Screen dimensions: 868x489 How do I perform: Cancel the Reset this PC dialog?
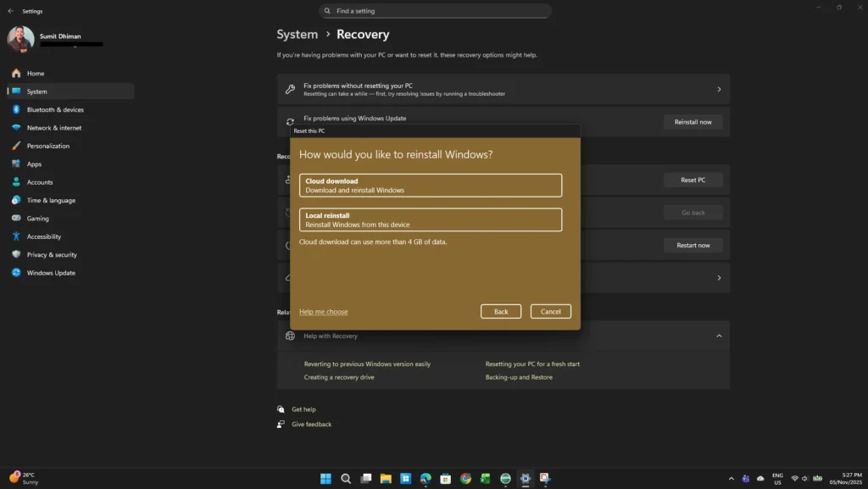coord(550,311)
